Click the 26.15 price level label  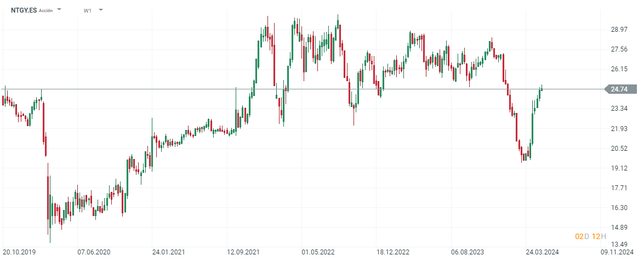coord(618,69)
